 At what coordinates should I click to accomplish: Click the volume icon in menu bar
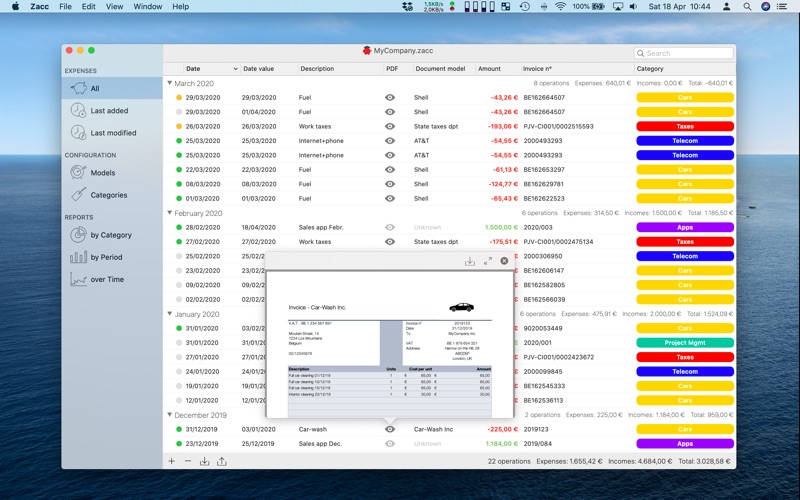(x=633, y=7)
